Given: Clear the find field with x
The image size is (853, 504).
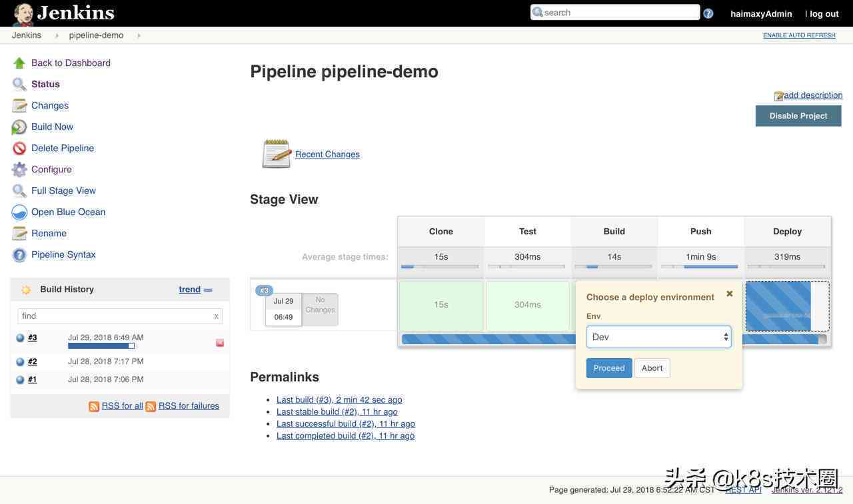Looking at the screenshot, I should (x=216, y=316).
